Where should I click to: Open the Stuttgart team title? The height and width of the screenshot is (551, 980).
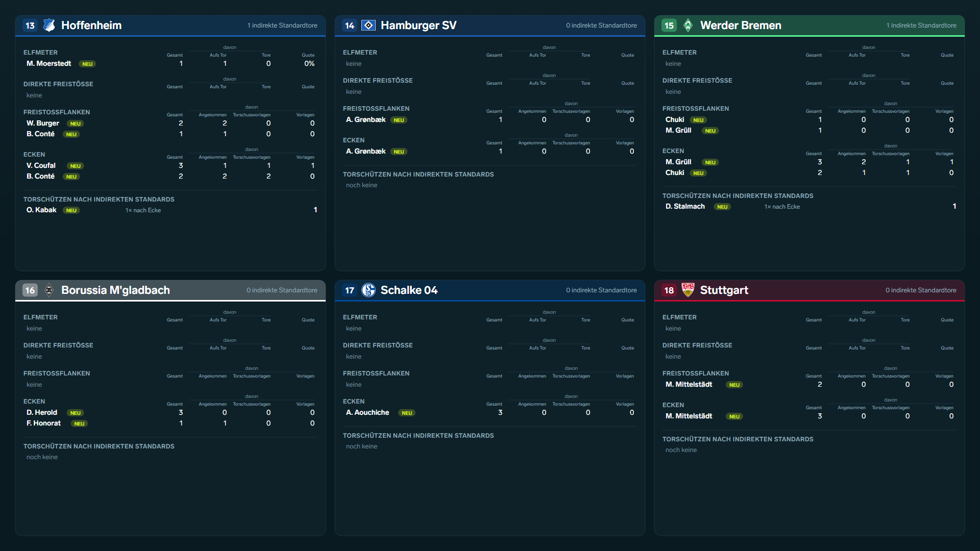[724, 290]
